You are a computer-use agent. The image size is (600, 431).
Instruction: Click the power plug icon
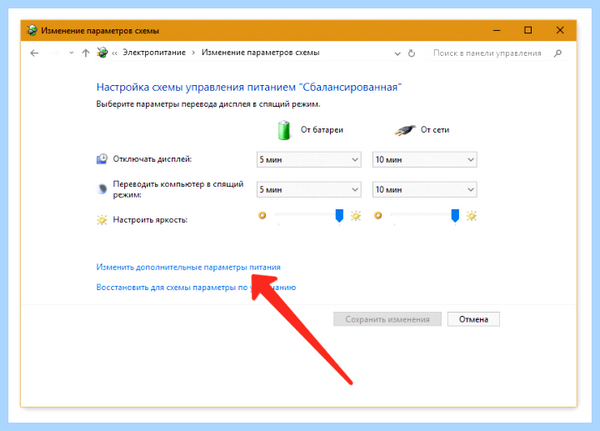[405, 131]
